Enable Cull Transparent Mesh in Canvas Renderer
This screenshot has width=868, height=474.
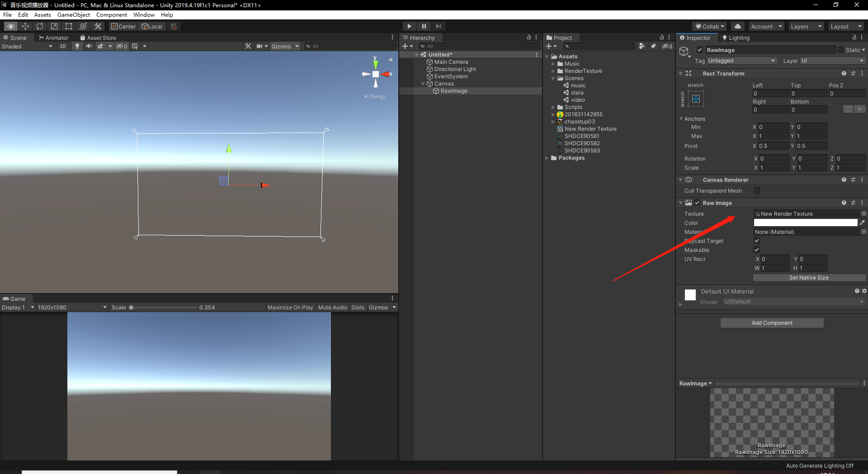point(757,190)
